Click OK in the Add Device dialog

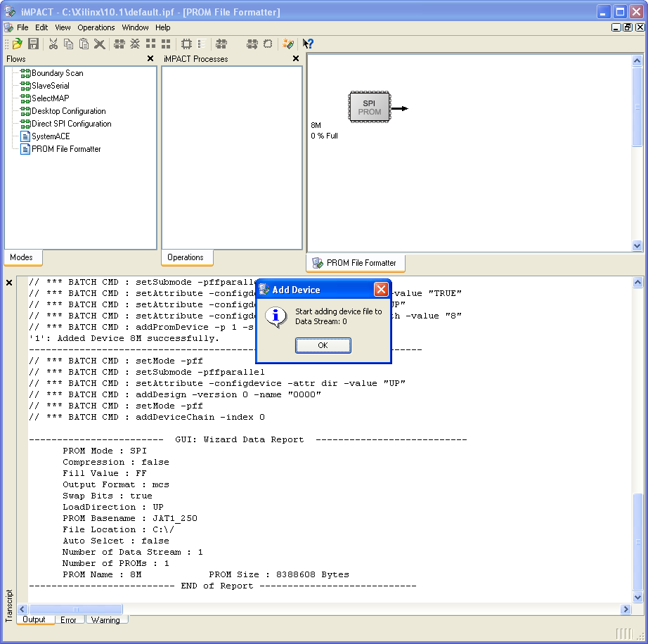tap(323, 345)
